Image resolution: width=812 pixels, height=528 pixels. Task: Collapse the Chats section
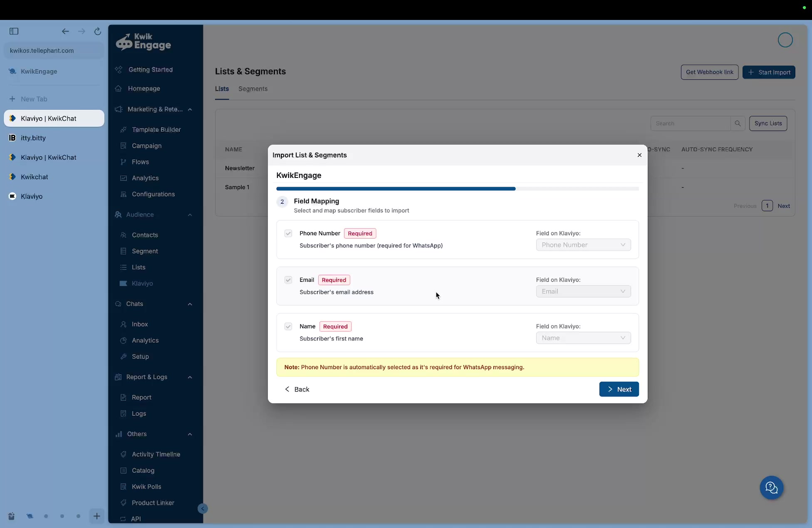[190, 304]
